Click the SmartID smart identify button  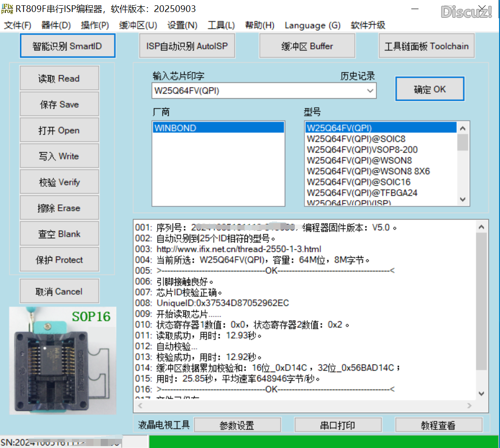click(67, 46)
